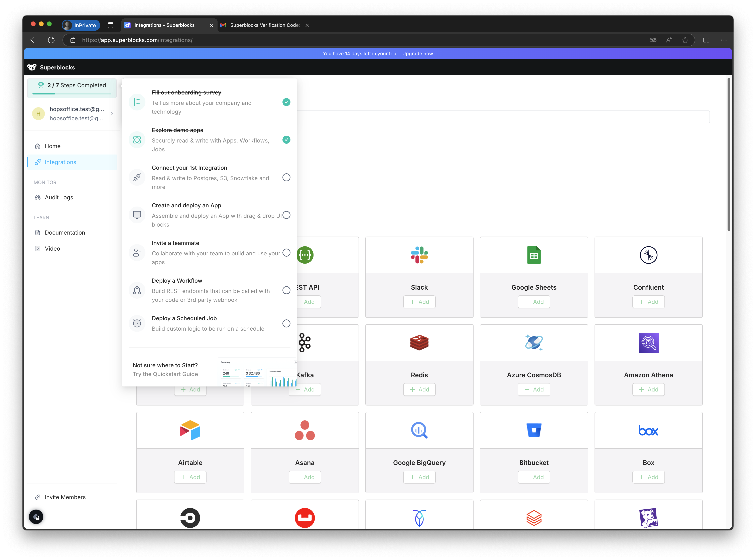Open the browser tab actions menu
The image size is (756, 560).
[x=111, y=25]
